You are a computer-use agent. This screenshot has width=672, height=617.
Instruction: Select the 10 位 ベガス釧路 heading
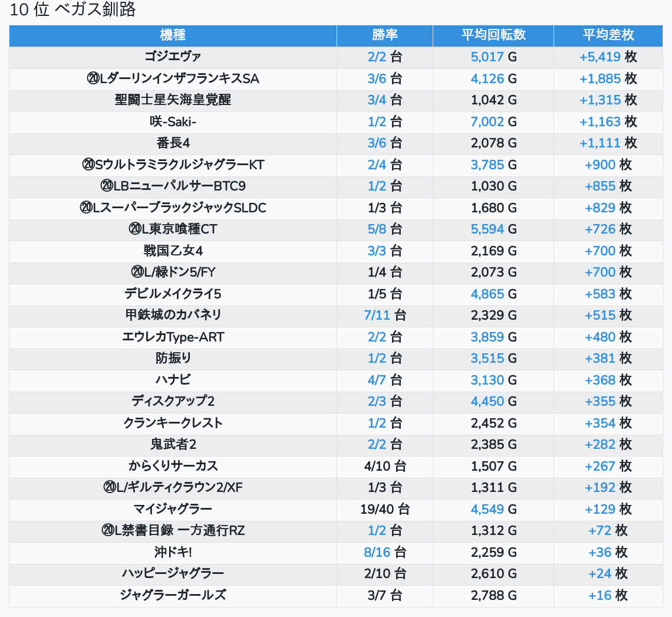pos(73,9)
